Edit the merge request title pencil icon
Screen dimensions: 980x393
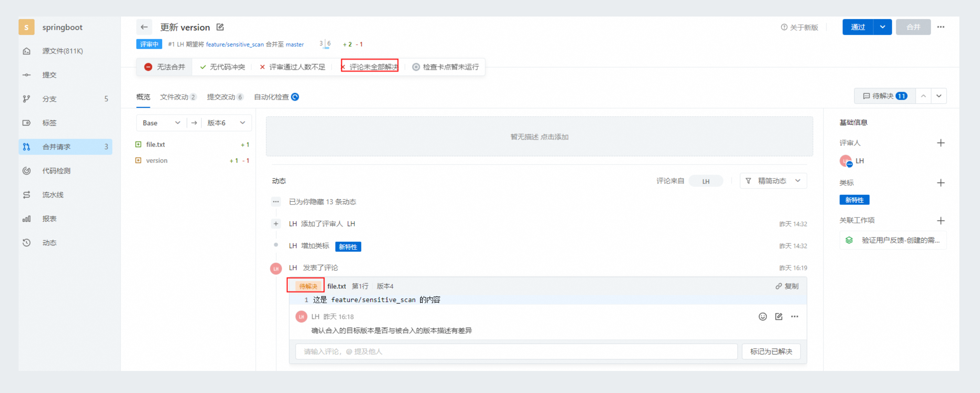tap(220, 27)
